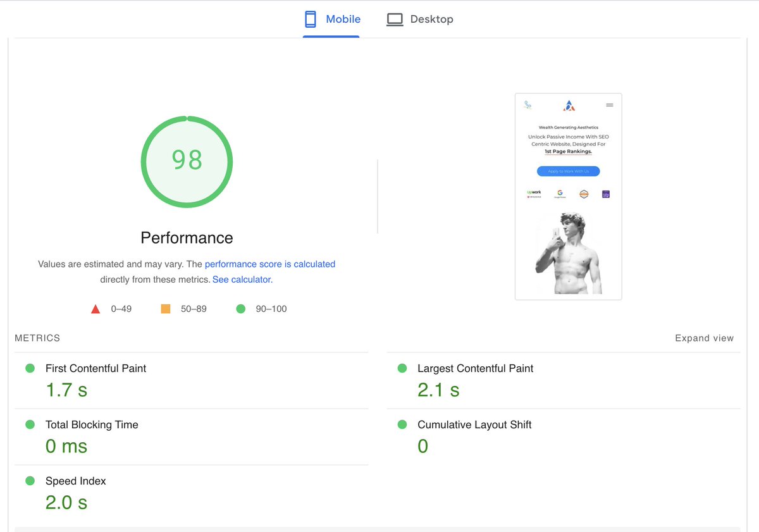Click the red triangle 0–49 legend icon
This screenshot has height=532, width=759.
coord(96,309)
